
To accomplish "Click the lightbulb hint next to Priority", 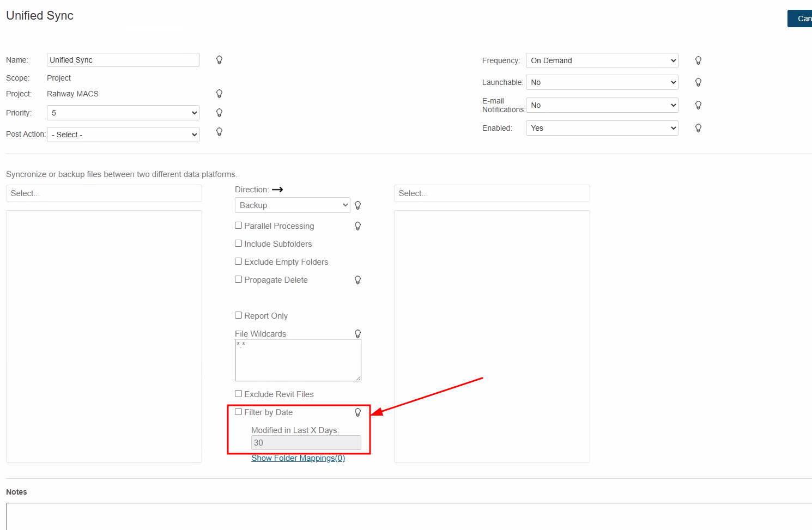I will tap(219, 113).
